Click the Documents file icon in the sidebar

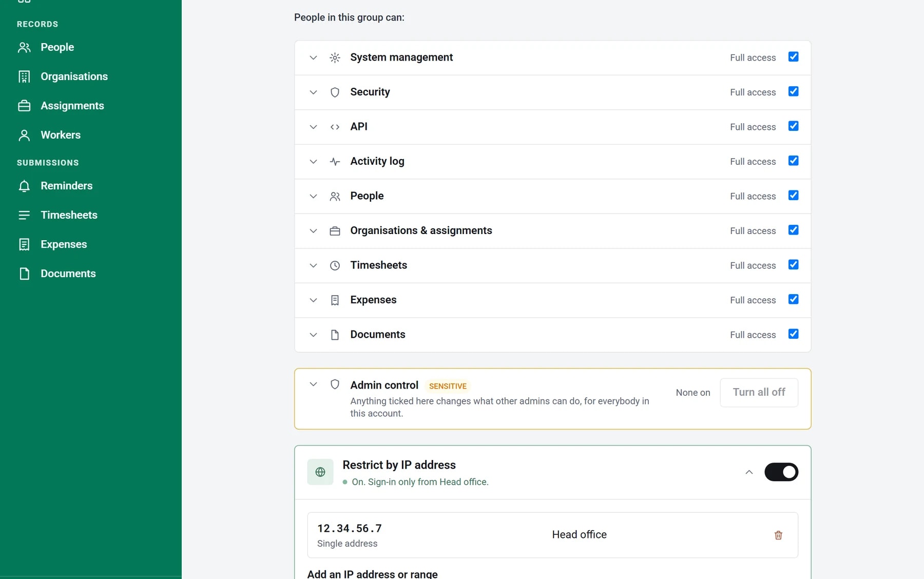click(x=24, y=274)
